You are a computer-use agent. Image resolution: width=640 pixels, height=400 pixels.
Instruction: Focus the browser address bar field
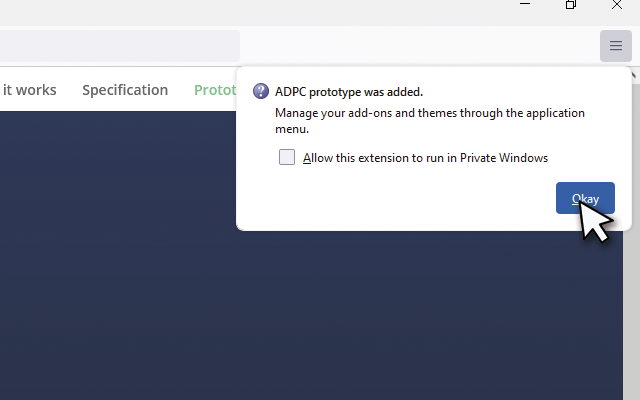click(120, 46)
